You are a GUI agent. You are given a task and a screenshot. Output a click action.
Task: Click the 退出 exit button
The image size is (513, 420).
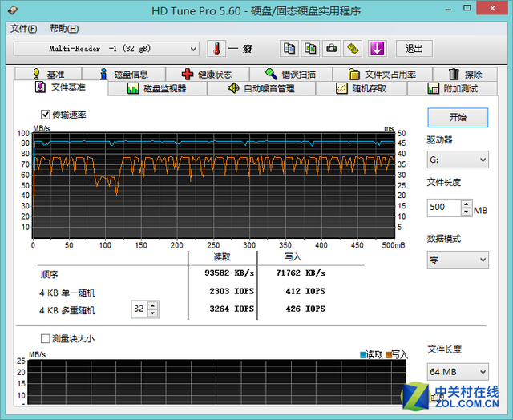[x=414, y=49]
